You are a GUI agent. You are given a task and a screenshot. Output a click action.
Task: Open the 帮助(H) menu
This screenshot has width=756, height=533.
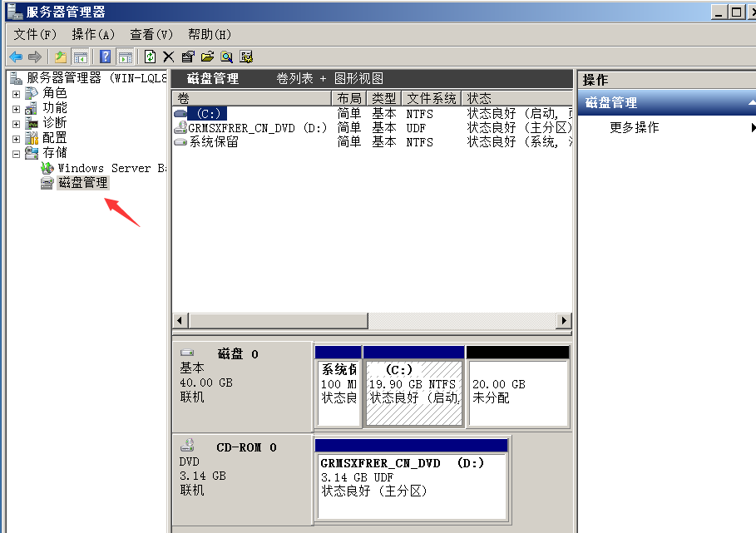pyautogui.click(x=210, y=34)
